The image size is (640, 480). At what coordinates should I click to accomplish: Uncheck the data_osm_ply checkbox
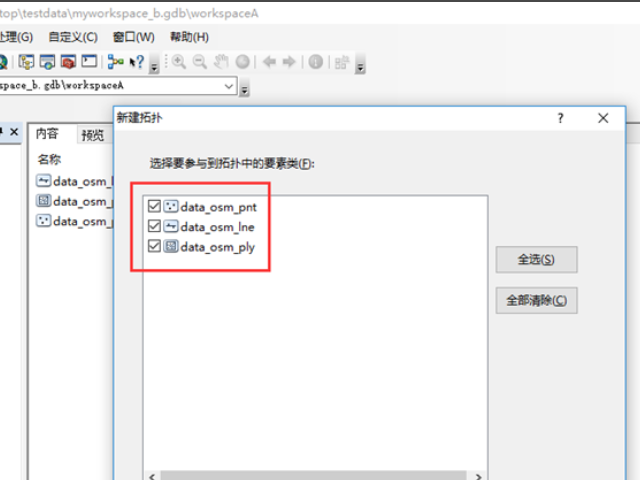click(x=154, y=246)
